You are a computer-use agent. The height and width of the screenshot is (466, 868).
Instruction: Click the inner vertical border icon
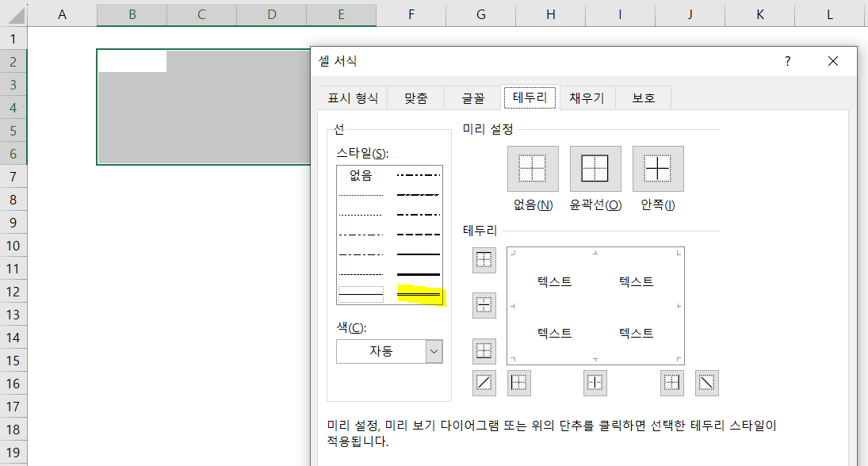[x=595, y=383]
